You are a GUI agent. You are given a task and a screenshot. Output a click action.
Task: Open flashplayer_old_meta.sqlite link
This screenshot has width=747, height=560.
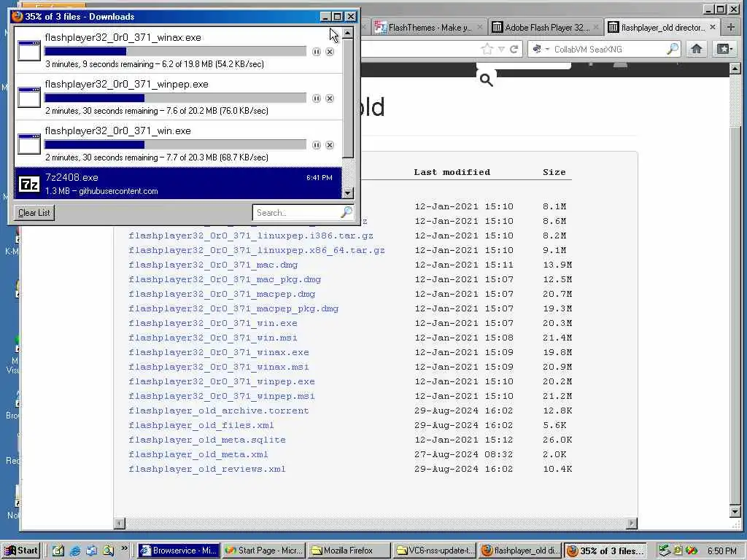(207, 440)
